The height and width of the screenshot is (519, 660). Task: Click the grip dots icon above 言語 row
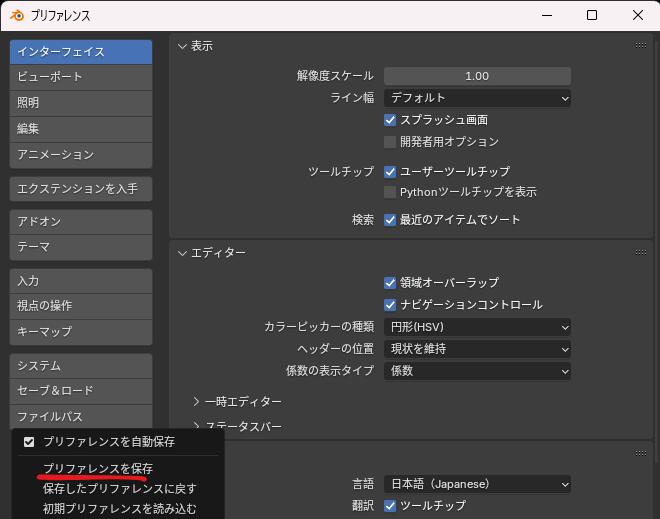641,453
